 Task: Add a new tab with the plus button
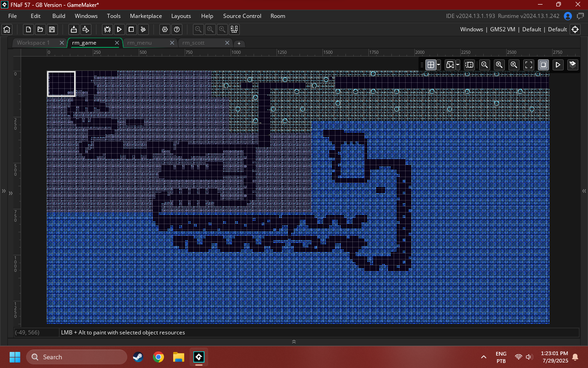pyautogui.click(x=239, y=42)
